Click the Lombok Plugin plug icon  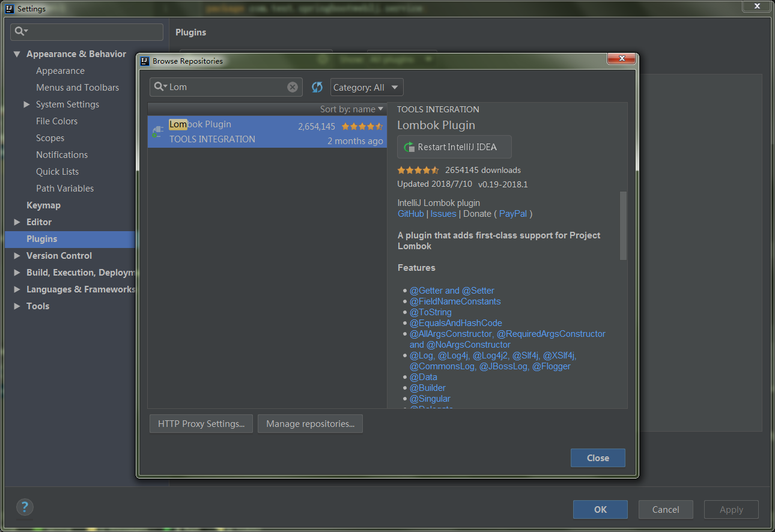tap(157, 131)
